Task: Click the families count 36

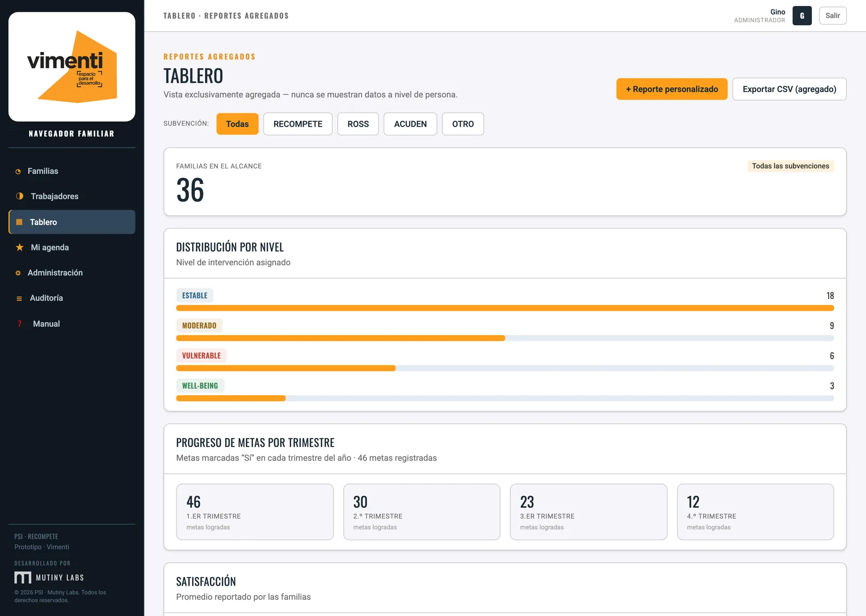Action: (190, 191)
